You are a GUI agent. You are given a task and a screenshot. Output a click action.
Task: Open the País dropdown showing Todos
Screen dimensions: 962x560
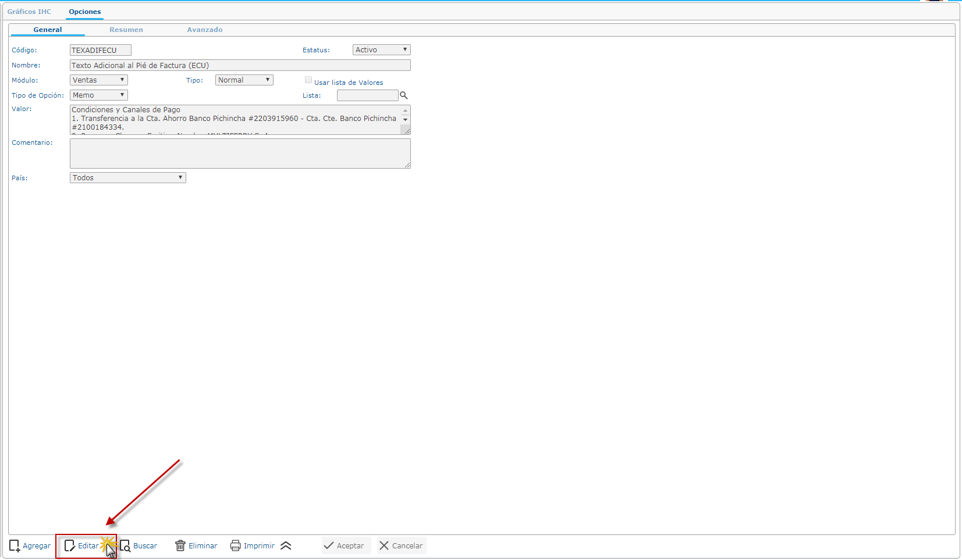tap(128, 178)
